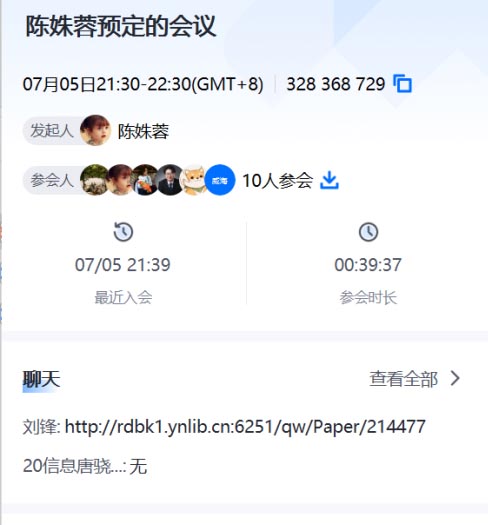This screenshot has width=488, height=525.
Task: Click the second child-photo participant avatar
Action: tap(120, 180)
